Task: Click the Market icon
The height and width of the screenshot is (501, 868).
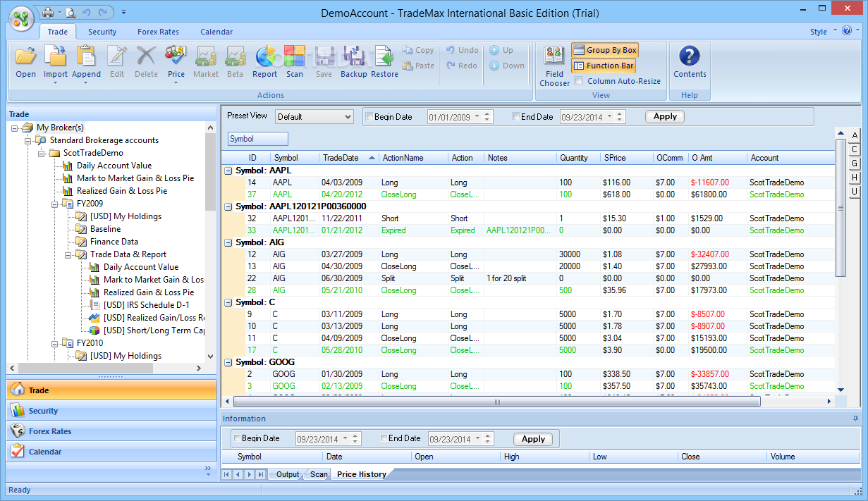Action: click(x=206, y=56)
